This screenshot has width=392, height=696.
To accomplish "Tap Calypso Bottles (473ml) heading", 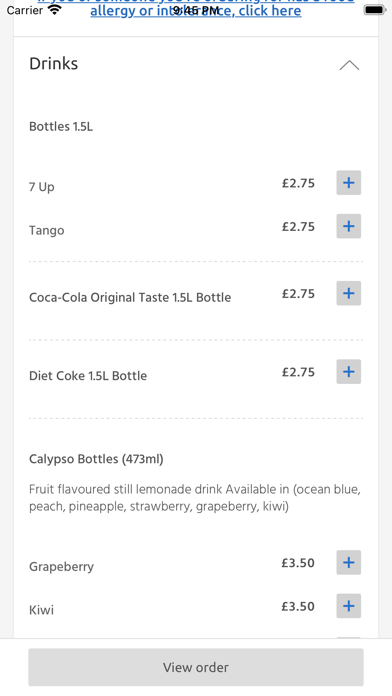I will (x=96, y=459).
